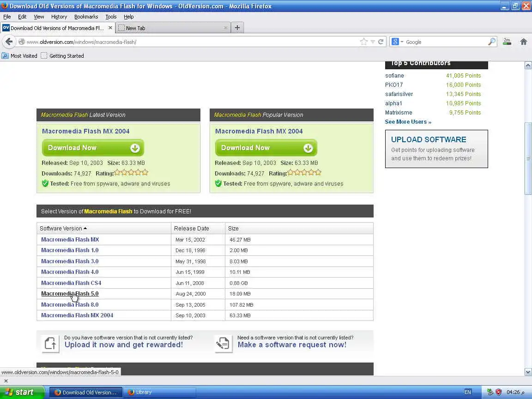Close the New Tab tab
This screenshot has height=399, width=532.
226,28
